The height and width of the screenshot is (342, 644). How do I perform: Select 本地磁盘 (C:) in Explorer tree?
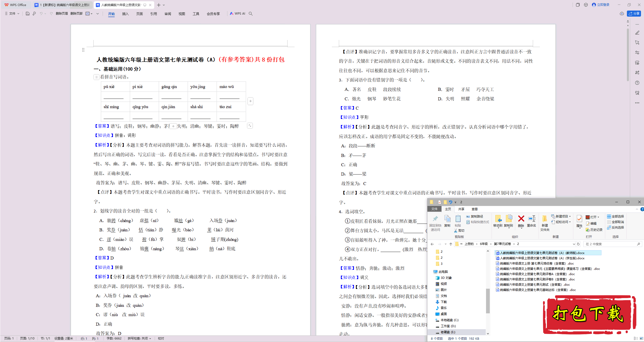click(447, 320)
